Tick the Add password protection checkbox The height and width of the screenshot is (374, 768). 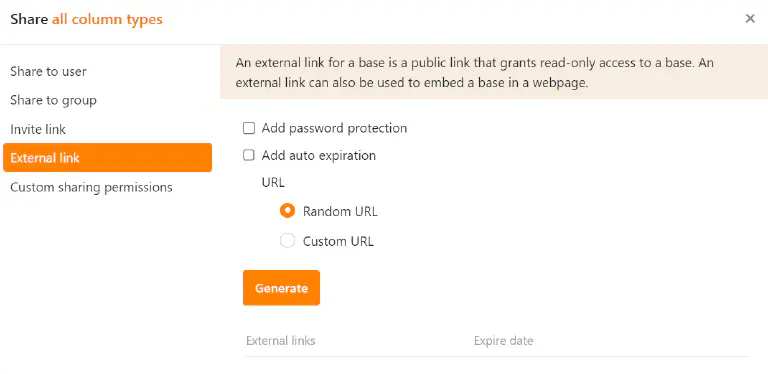[x=249, y=128]
